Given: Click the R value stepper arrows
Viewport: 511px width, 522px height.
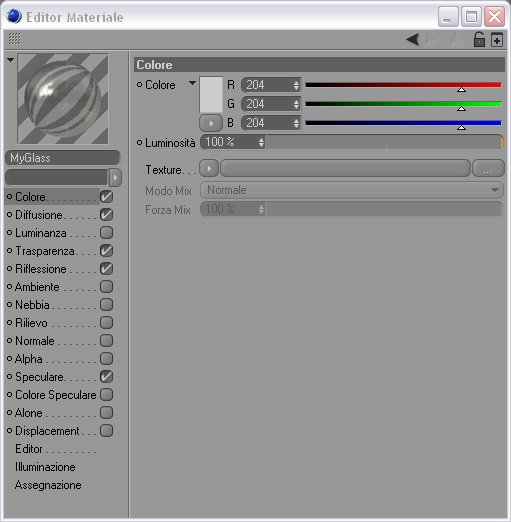Looking at the screenshot, I should [x=296, y=85].
